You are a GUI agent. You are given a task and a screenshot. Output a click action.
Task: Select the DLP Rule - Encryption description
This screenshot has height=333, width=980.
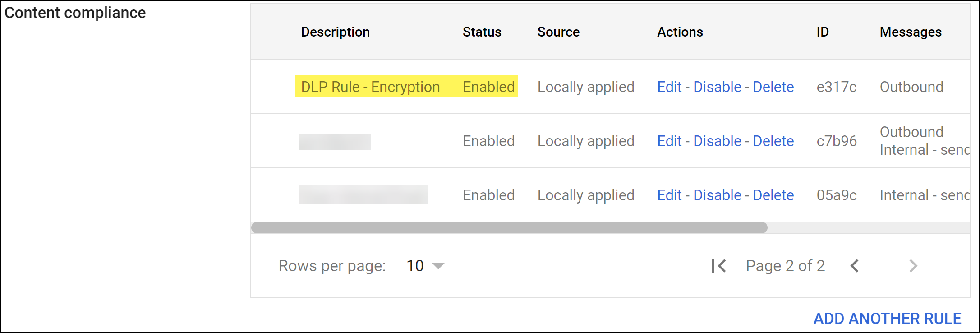pos(370,87)
